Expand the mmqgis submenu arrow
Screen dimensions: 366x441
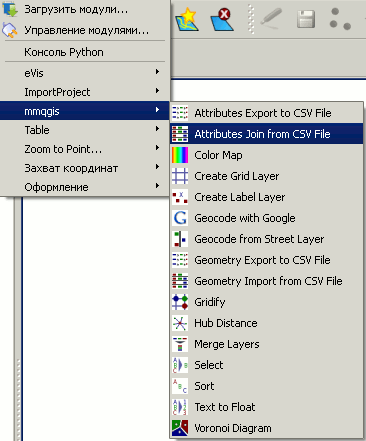[x=157, y=110]
